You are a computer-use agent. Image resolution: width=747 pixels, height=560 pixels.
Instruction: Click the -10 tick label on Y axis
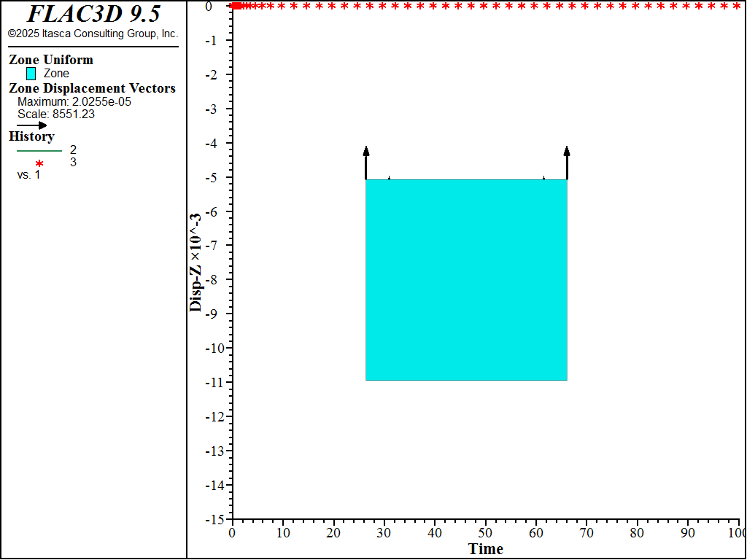click(214, 348)
